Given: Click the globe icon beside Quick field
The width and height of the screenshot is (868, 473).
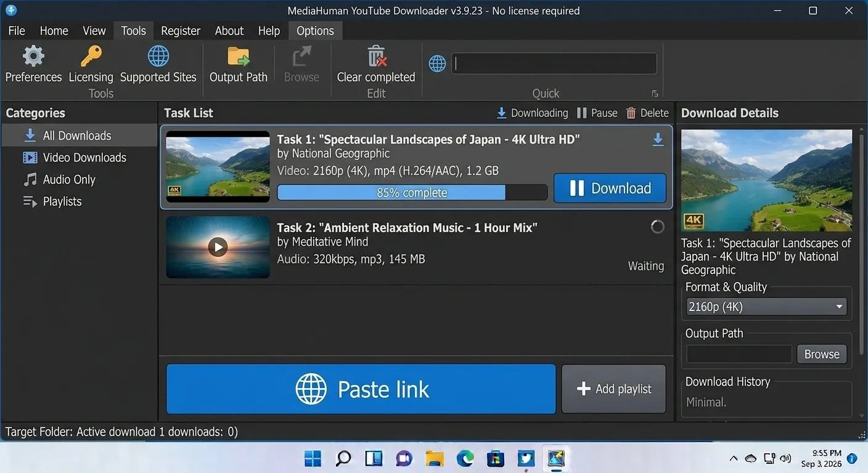Looking at the screenshot, I should click(437, 63).
